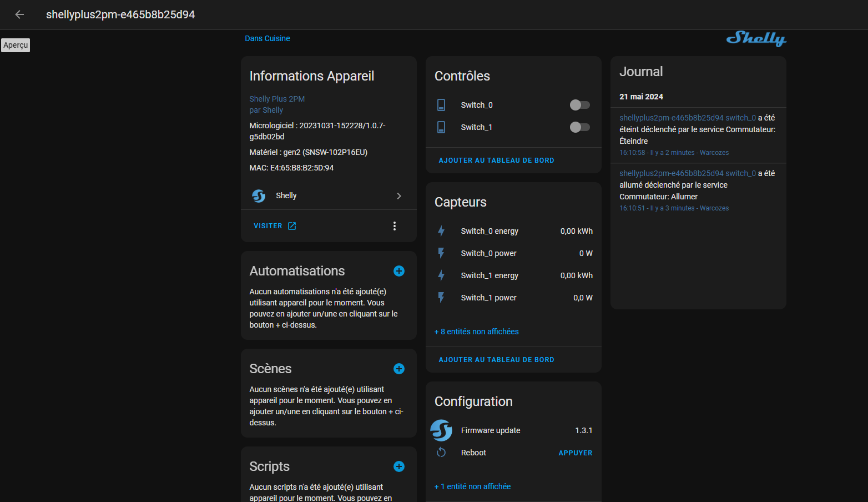Open the switch_0 link in 16:10:51 journal entry
868x502 pixels.
[740, 173]
